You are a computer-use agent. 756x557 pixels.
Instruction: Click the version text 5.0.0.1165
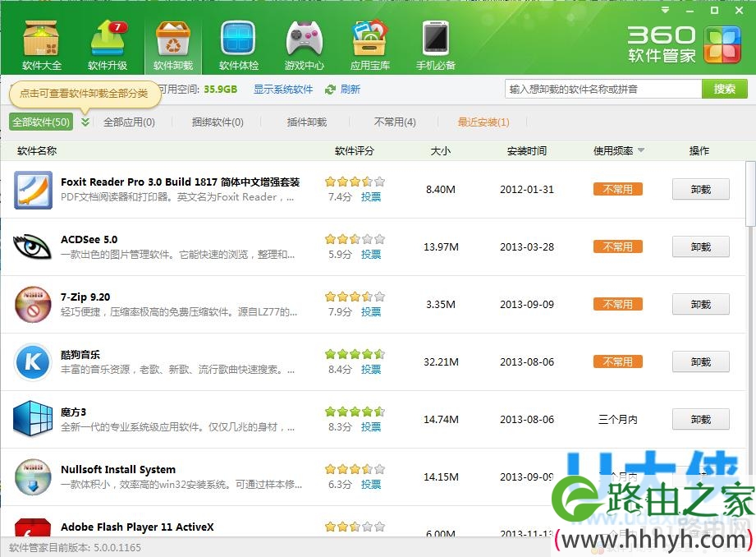click(x=117, y=547)
